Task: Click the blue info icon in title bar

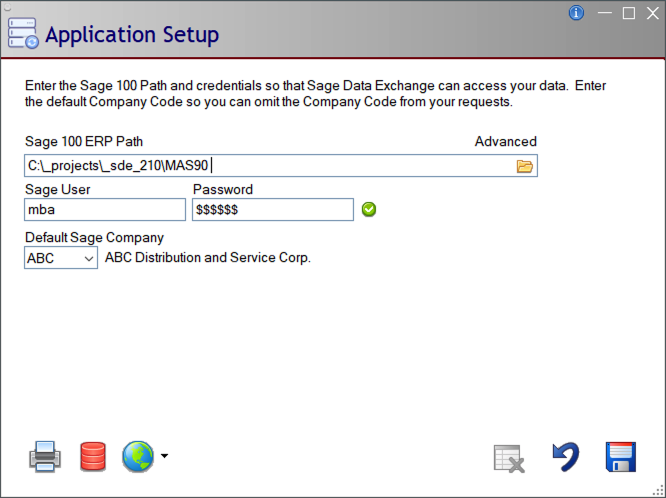Action: 576,13
